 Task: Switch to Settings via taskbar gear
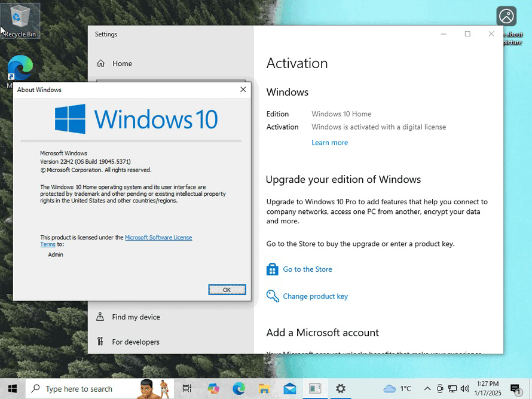[x=341, y=389]
